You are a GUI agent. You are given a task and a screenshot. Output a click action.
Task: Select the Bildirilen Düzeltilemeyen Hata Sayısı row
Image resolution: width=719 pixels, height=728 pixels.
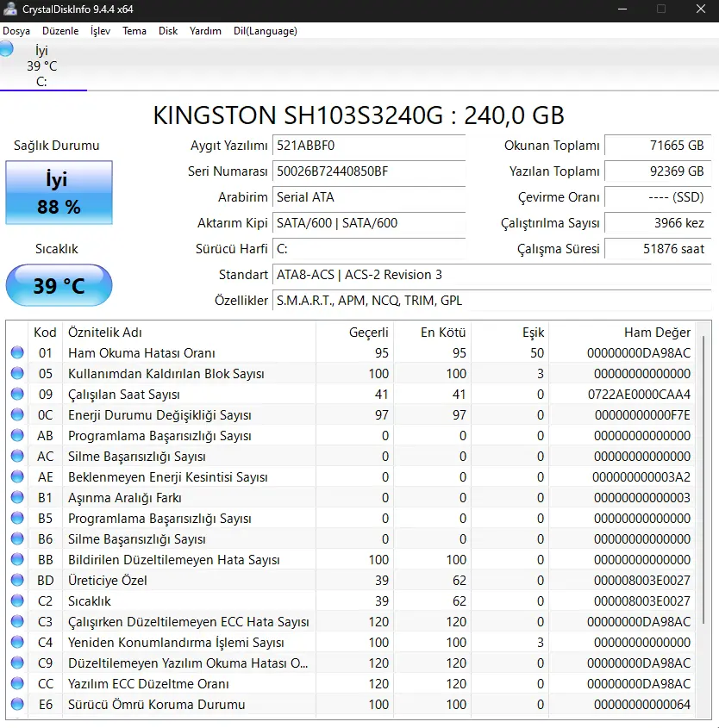[351, 559]
